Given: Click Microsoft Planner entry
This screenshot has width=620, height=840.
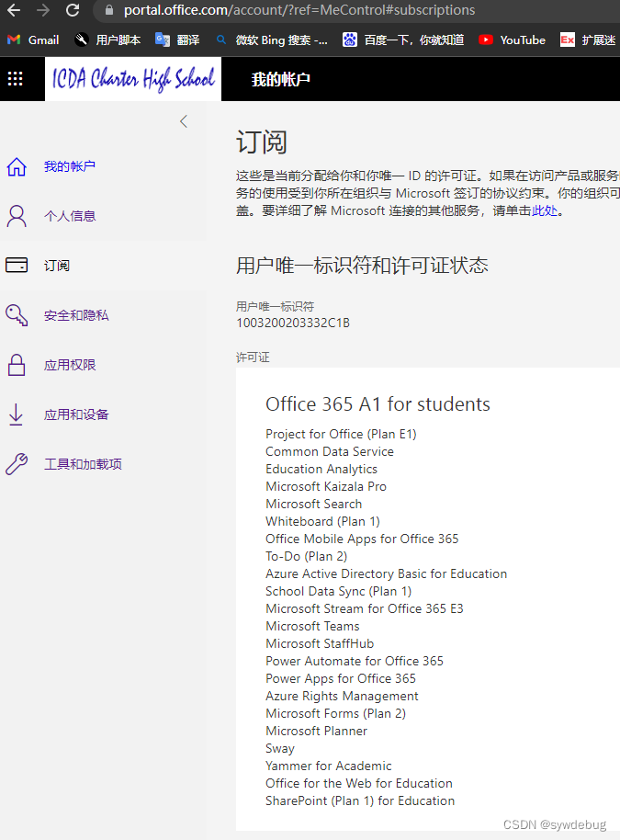Looking at the screenshot, I should 316,731.
